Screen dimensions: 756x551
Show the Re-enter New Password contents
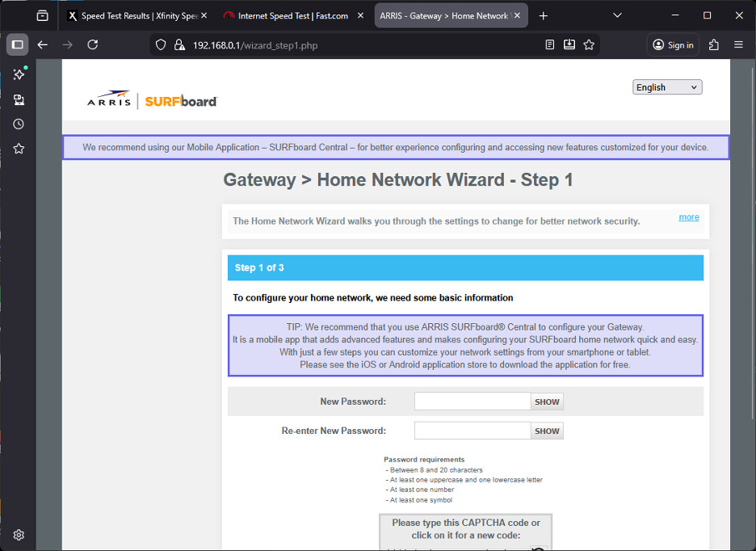click(x=547, y=431)
